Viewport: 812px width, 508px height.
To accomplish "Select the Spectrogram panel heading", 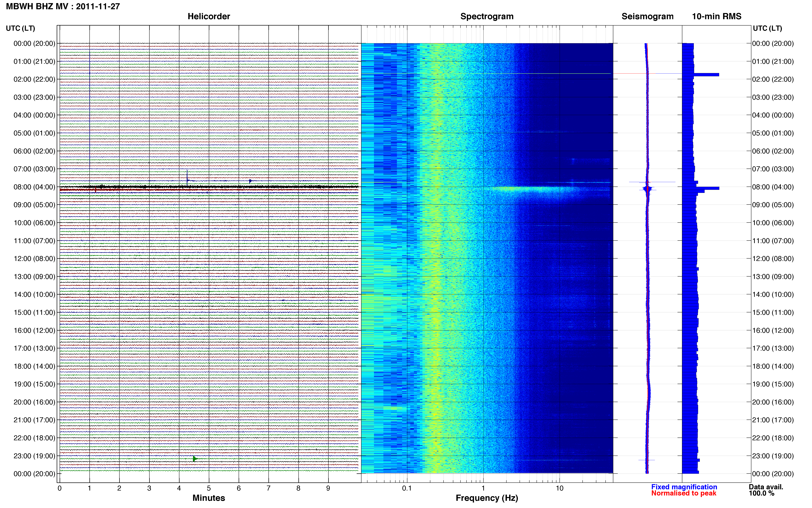I will tap(487, 16).
